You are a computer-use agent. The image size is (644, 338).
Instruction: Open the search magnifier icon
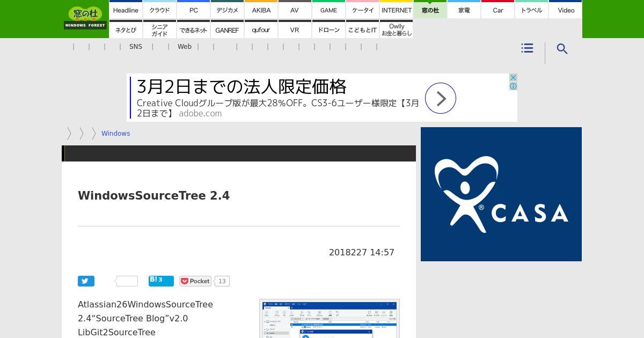pyautogui.click(x=562, y=49)
